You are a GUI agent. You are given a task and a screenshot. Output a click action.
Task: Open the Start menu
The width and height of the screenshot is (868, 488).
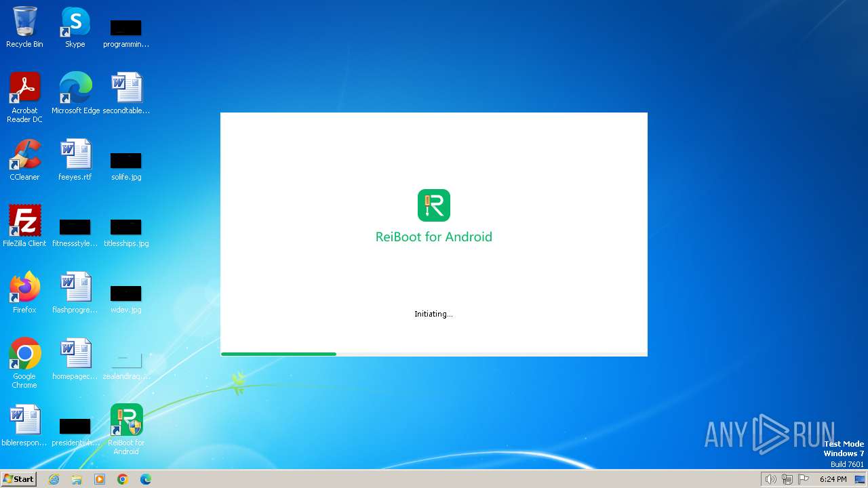coord(18,479)
